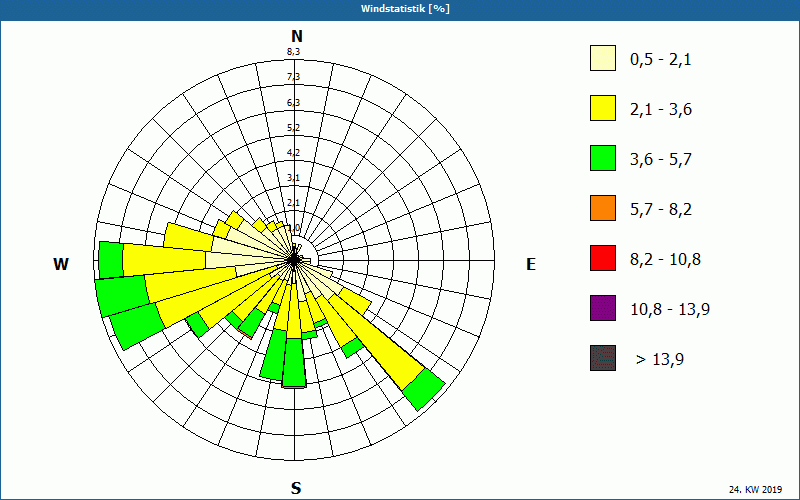Click the green tip of the southeast wind bar
Image resolution: width=800 pixels, height=500 pixels.
(x=423, y=389)
